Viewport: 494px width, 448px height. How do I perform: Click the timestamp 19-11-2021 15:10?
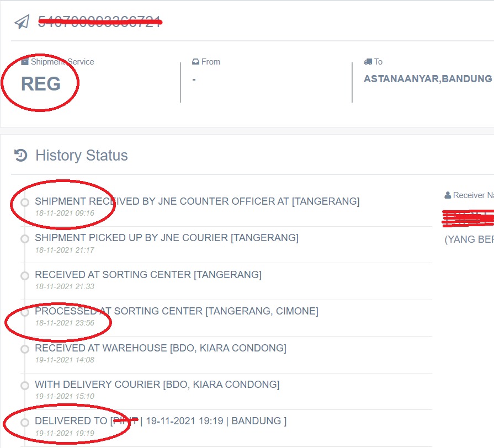(x=65, y=396)
